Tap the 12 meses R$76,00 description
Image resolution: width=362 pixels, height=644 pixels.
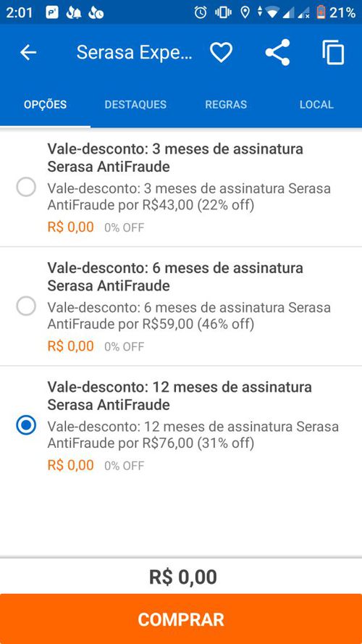tap(193, 435)
